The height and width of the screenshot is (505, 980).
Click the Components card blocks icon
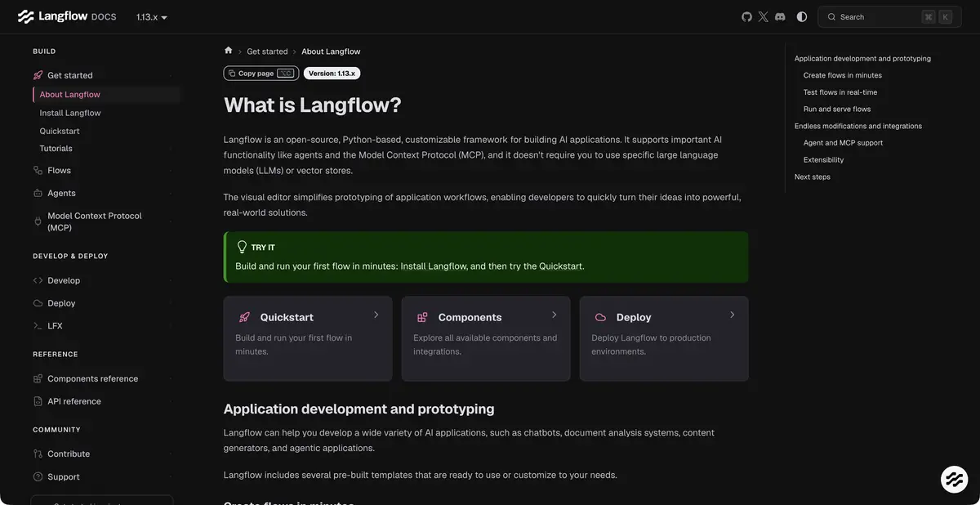point(422,317)
